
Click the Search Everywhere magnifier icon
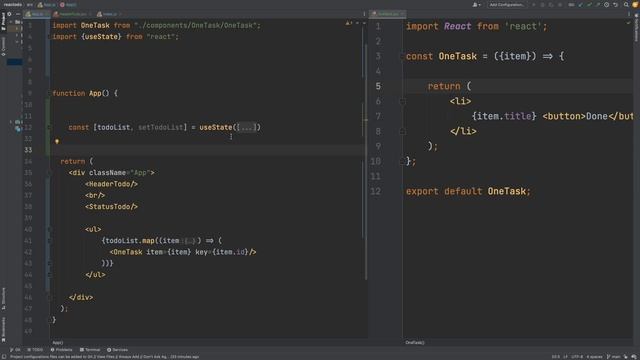626,4
